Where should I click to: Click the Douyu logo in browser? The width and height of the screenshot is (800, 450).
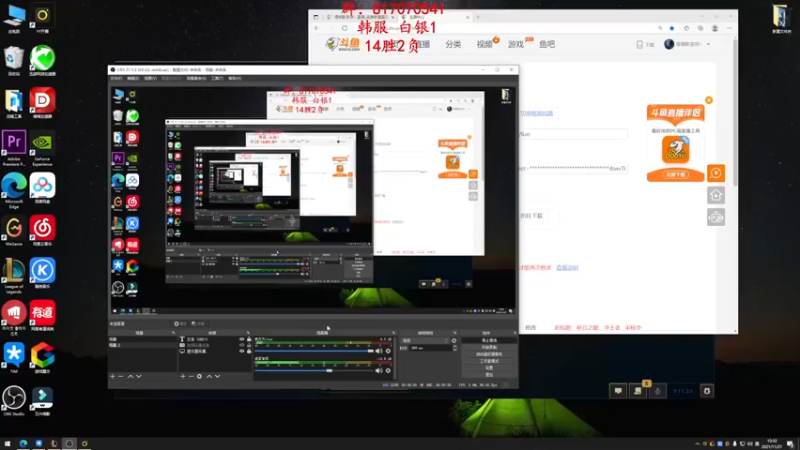[343, 44]
